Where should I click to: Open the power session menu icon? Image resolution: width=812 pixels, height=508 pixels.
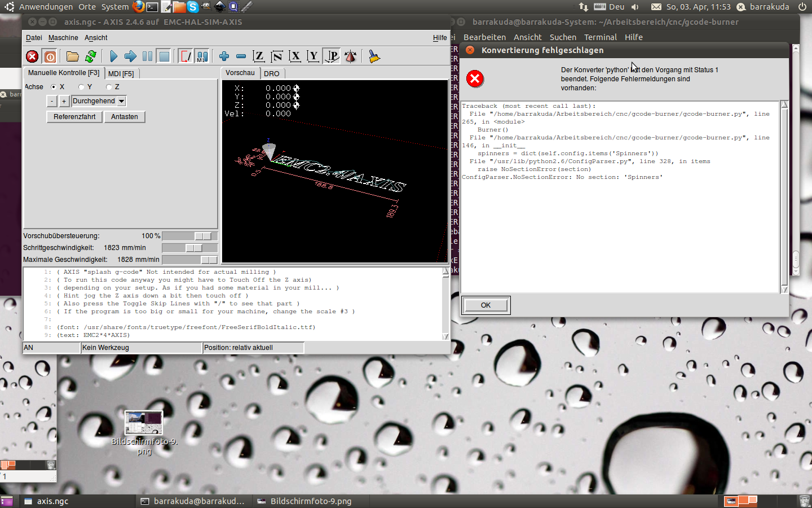[802, 7]
